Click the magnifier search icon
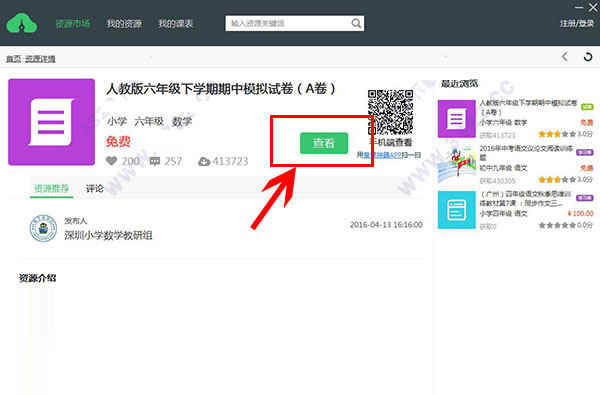 356,23
